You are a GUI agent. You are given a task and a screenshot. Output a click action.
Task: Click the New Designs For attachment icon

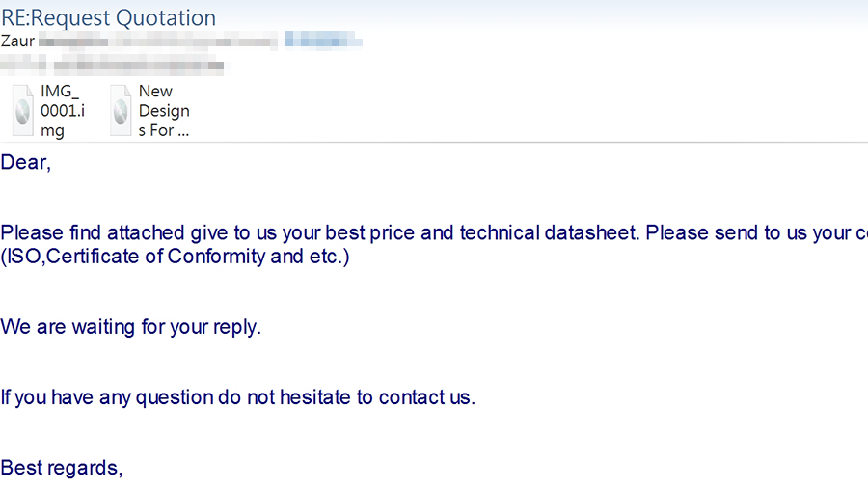click(x=121, y=110)
